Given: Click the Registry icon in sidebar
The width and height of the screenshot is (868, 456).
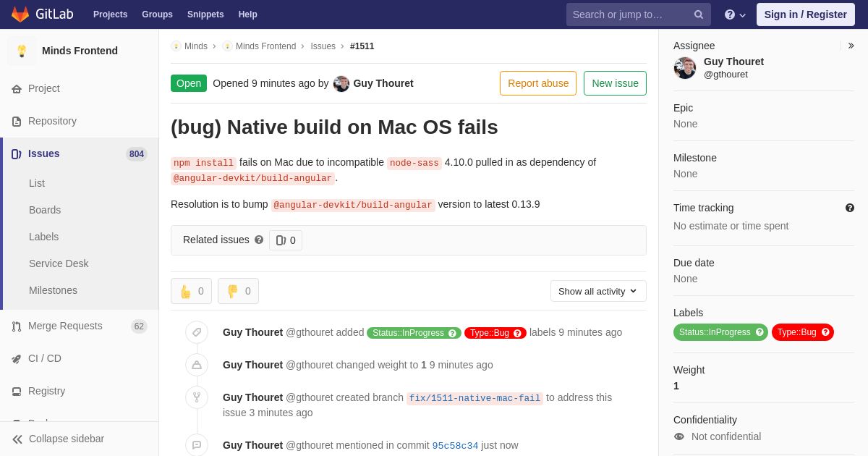Looking at the screenshot, I should (17, 391).
